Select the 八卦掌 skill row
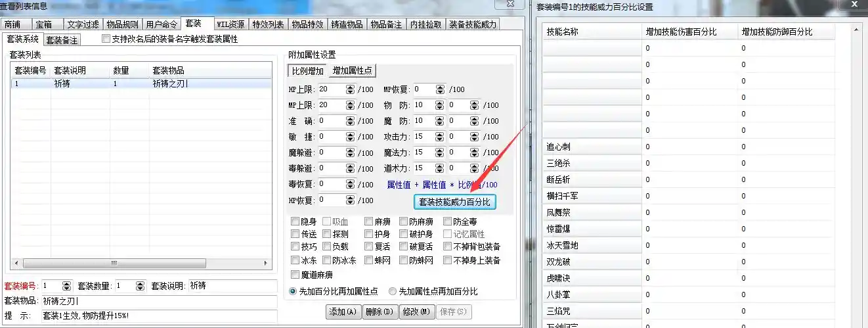The width and height of the screenshot is (868, 328). tap(689, 294)
